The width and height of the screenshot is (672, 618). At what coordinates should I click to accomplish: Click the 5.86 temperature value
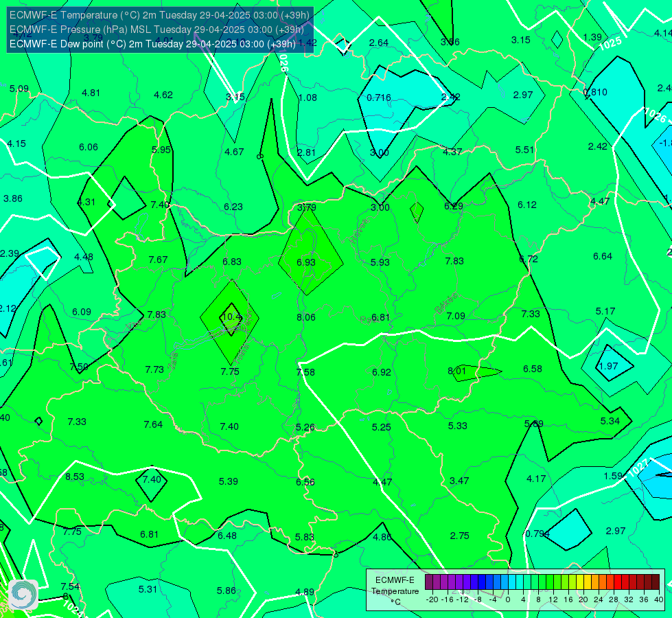227,591
